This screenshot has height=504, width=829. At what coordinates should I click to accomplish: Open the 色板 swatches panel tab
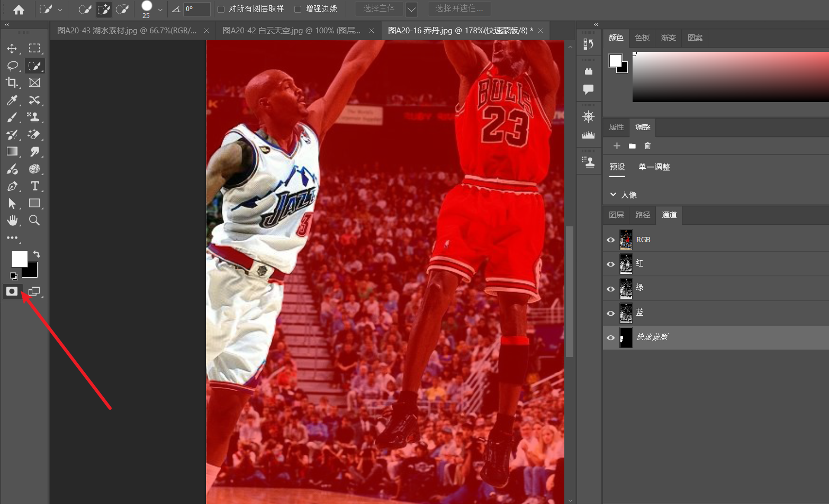point(642,38)
